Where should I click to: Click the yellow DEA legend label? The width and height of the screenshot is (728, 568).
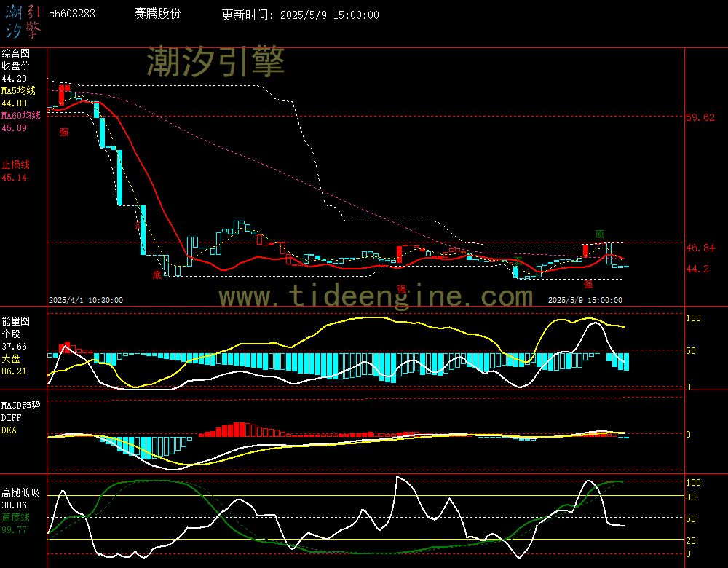point(9,430)
